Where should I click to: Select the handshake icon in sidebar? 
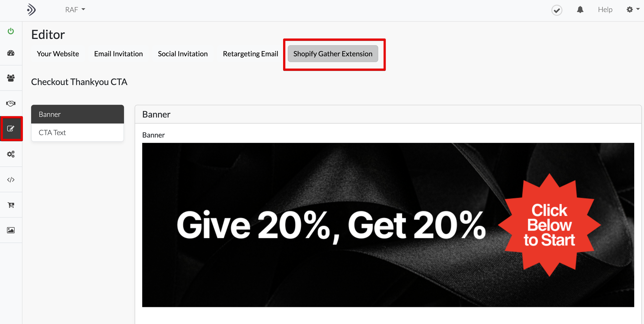pos(11,103)
